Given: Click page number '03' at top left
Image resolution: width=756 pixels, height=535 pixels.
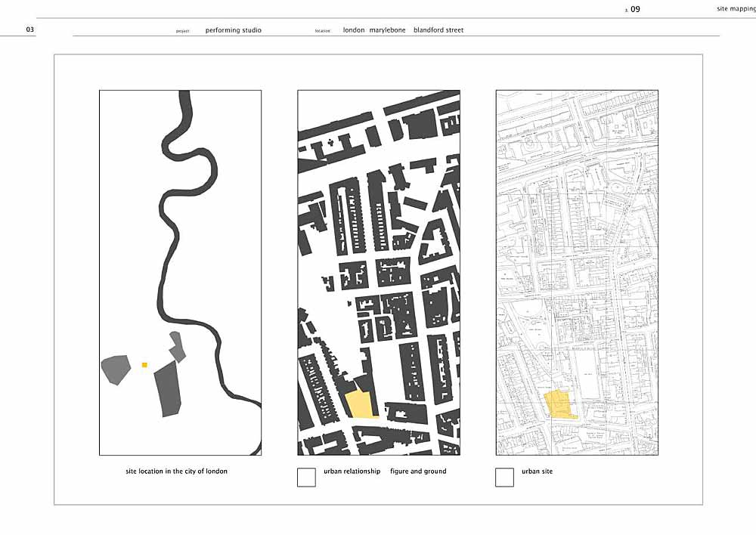Looking at the screenshot, I should click(29, 30).
